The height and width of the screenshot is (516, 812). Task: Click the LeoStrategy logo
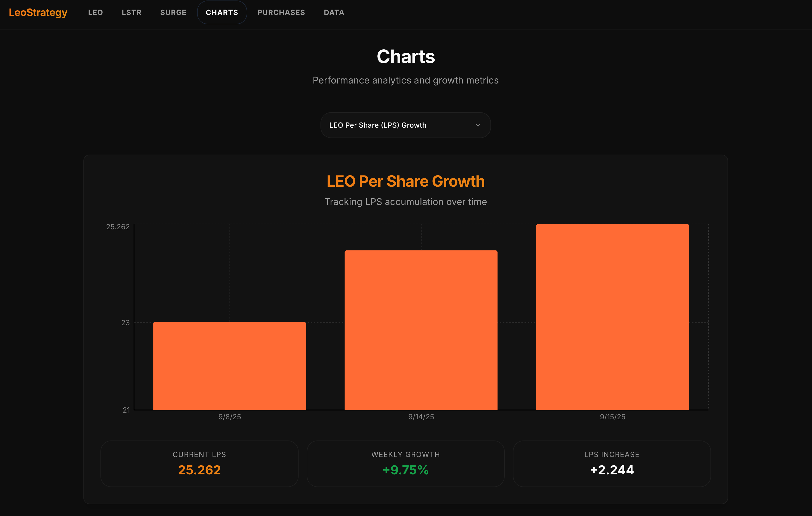click(x=38, y=12)
